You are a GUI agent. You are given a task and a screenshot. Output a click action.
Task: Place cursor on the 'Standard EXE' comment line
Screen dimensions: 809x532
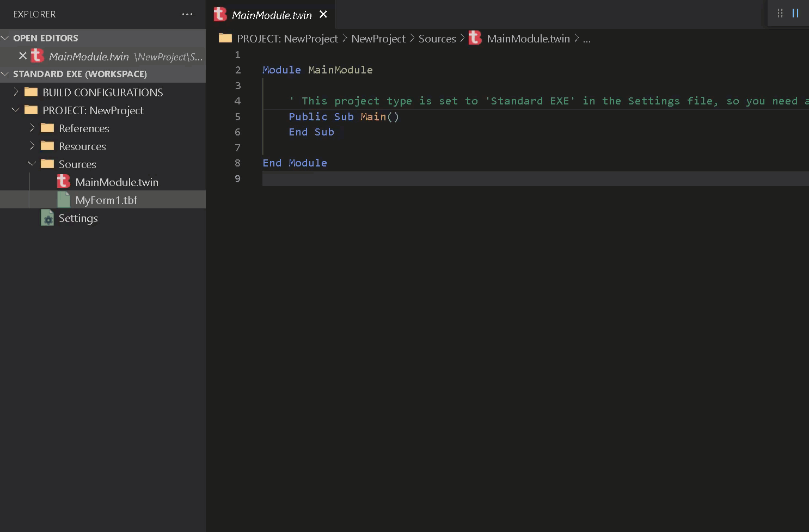pyautogui.click(x=549, y=101)
